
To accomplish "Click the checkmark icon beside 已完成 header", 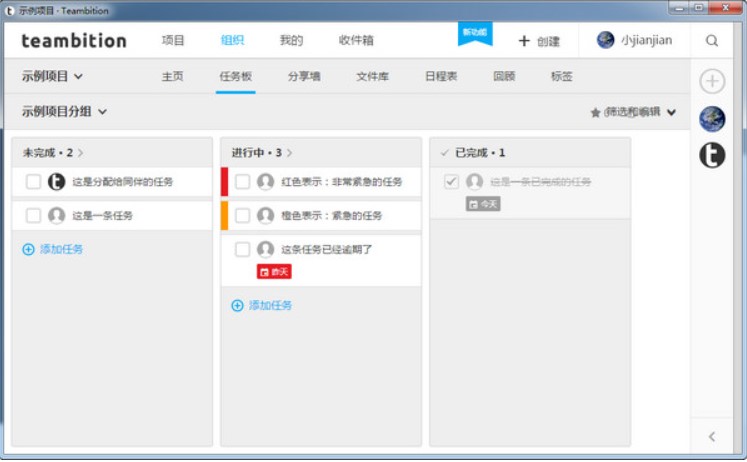I will 445,153.
